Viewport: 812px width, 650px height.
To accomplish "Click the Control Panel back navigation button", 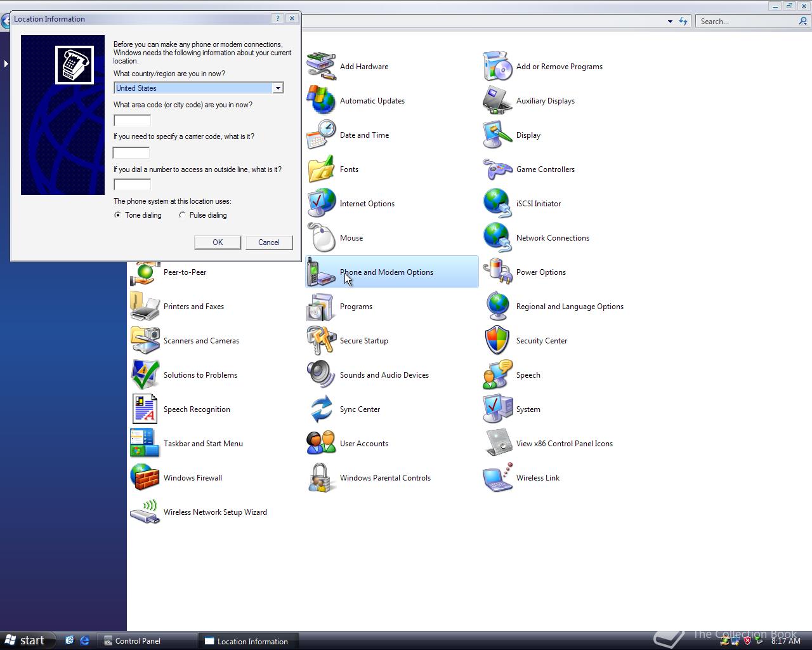I will click(4, 22).
